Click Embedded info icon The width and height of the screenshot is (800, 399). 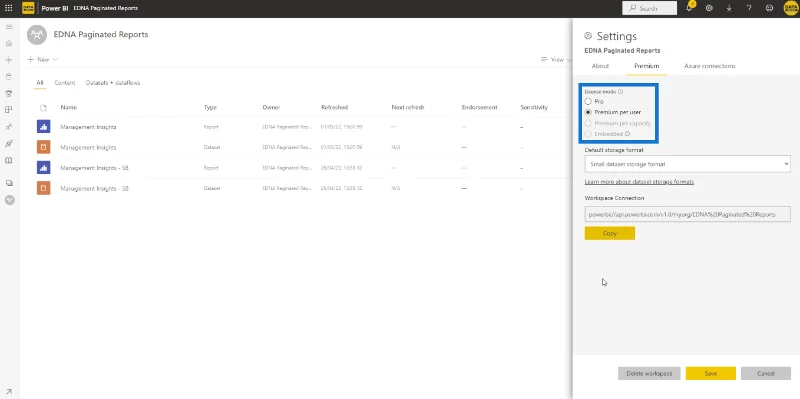tap(628, 134)
